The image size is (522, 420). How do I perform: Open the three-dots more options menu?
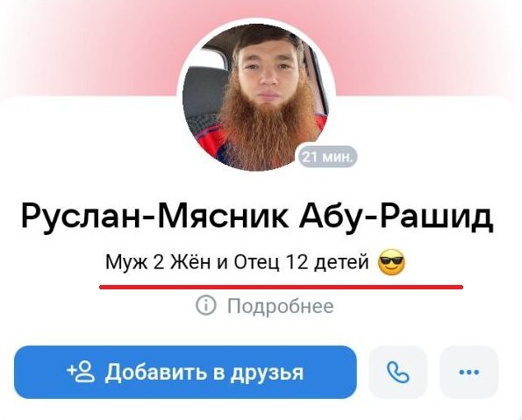point(468,372)
